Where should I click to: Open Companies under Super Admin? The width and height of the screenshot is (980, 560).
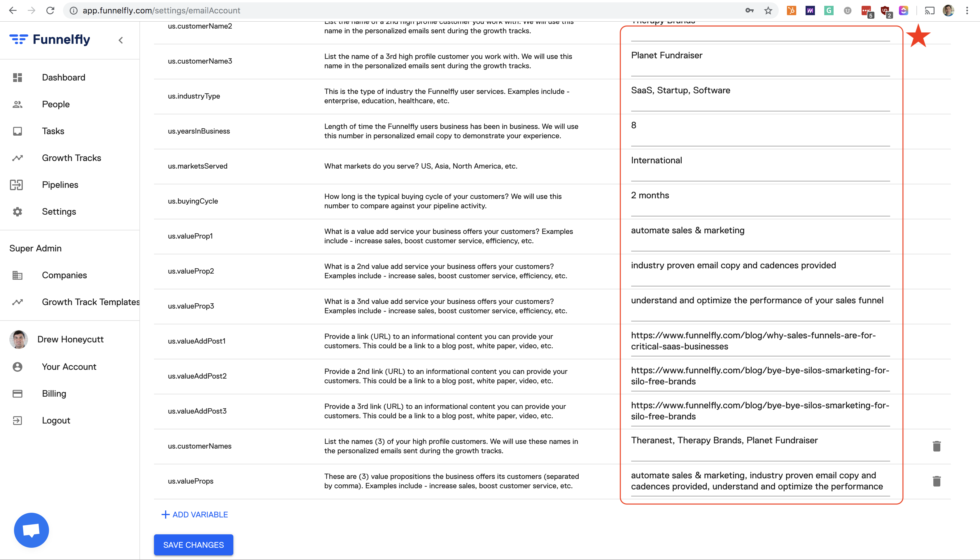[x=64, y=275]
